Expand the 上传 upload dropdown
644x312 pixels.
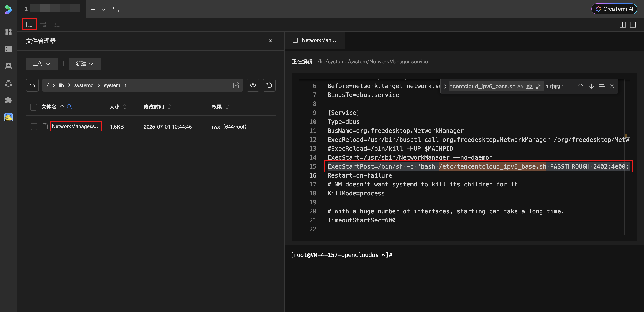(42, 64)
